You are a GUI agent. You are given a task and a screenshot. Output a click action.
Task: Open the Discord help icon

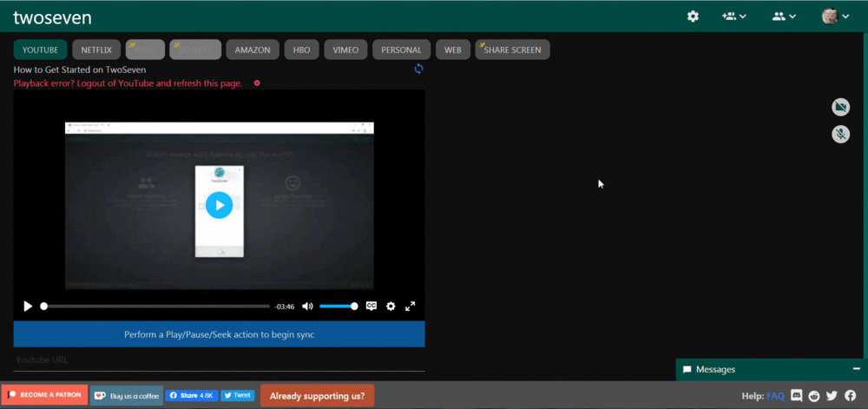coord(797,396)
